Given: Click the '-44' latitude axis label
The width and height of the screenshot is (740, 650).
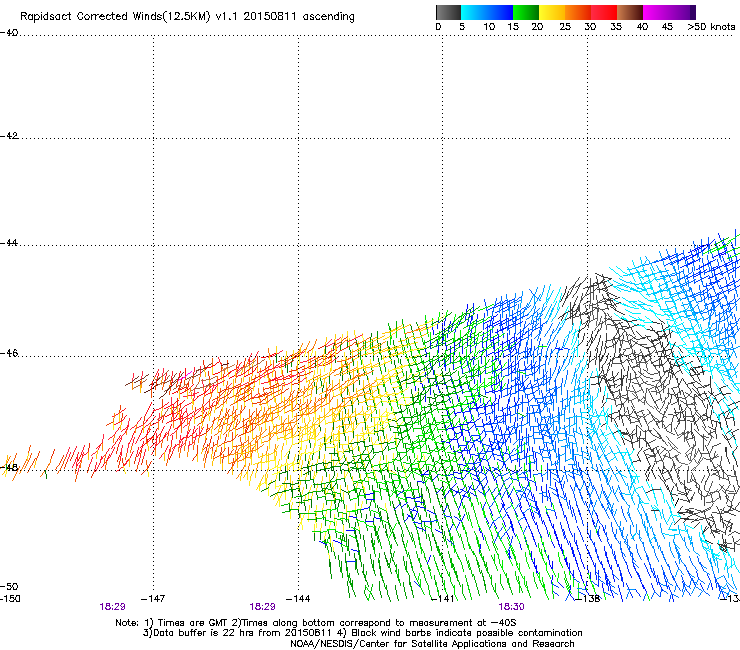Looking at the screenshot, I should click(x=9, y=243).
